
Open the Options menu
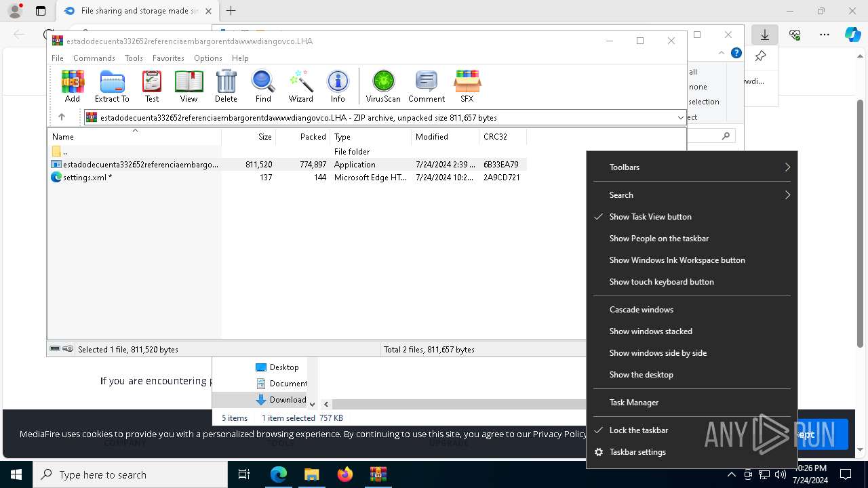coord(208,58)
